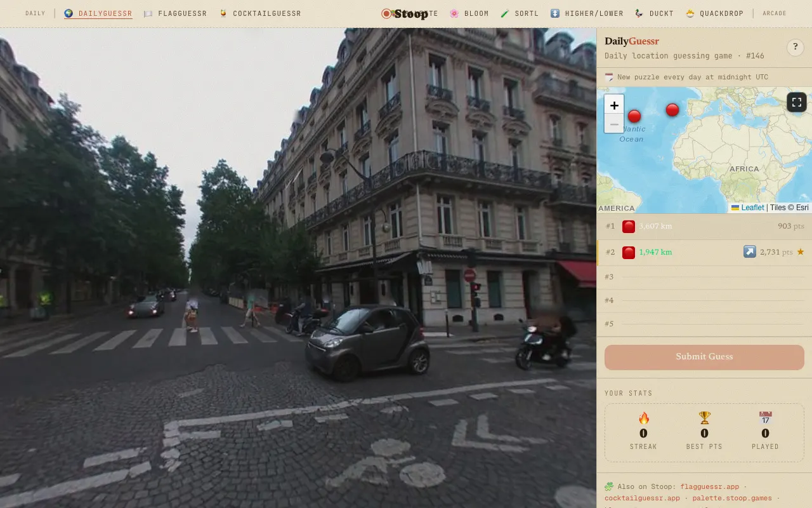Click the "903 pts" score
The image size is (812, 508).
pos(791,226)
